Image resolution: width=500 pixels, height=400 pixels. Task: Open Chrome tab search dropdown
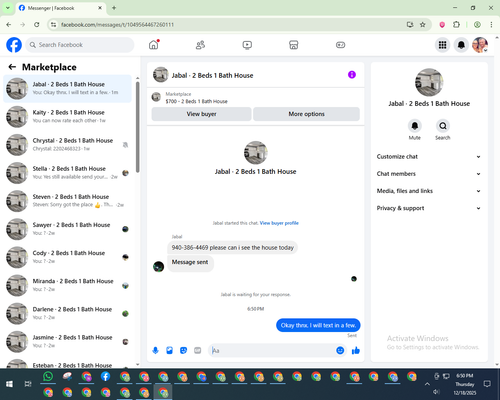tap(8, 8)
